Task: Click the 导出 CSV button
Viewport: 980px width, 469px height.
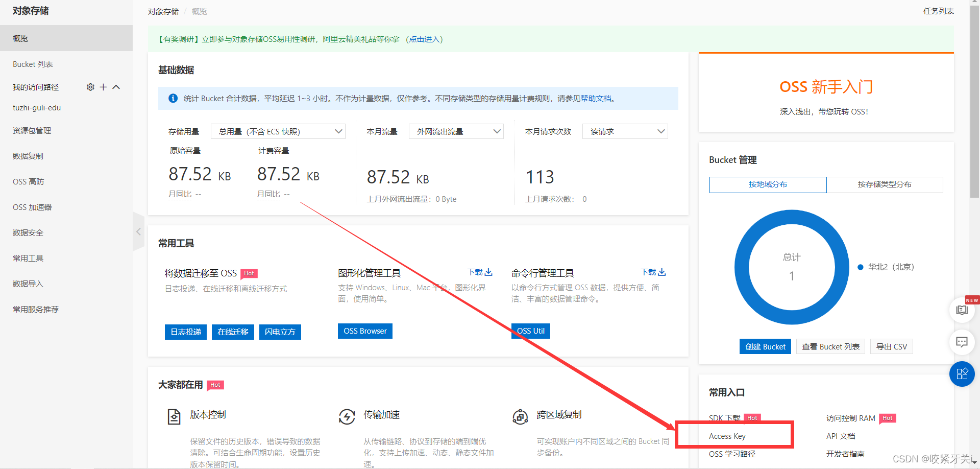Action: coord(892,346)
